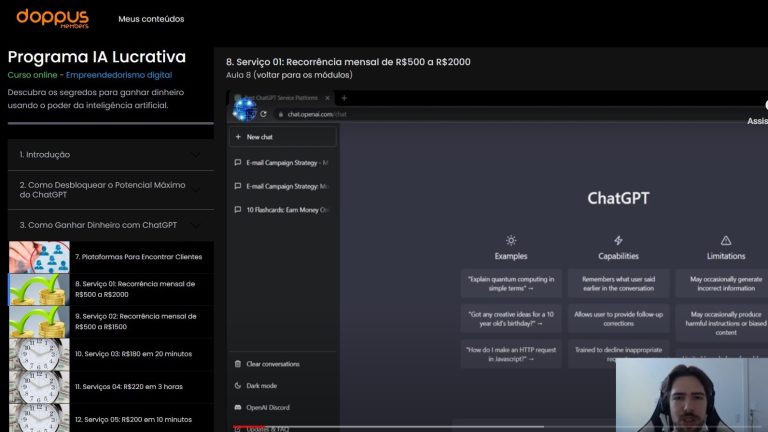Click chat bubble icon of 10 Flashcards conversation

238,210
